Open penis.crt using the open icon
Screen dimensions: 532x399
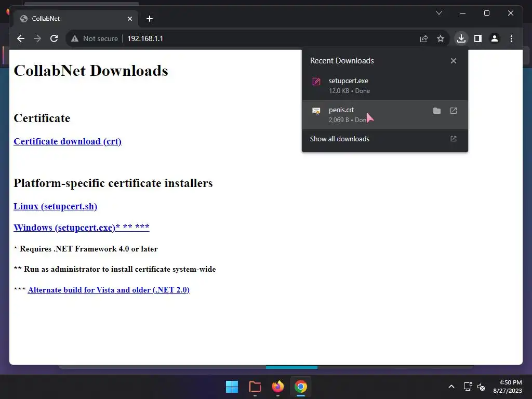pos(453,111)
